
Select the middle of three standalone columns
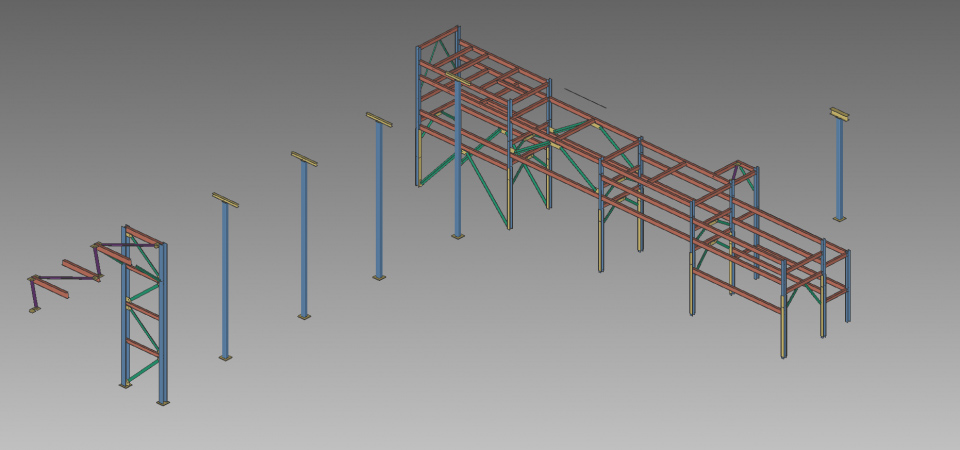tap(304, 240)
